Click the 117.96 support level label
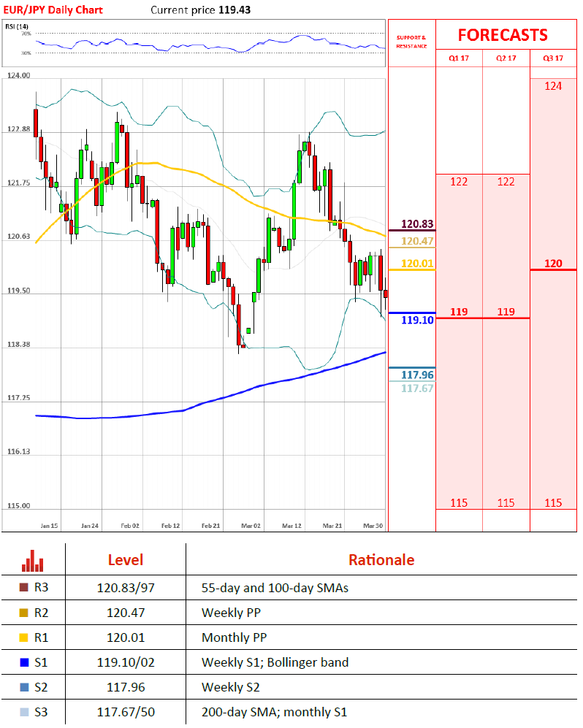This screenshot has height=728, width=583. pyautogui.click(x=417, y=375)
